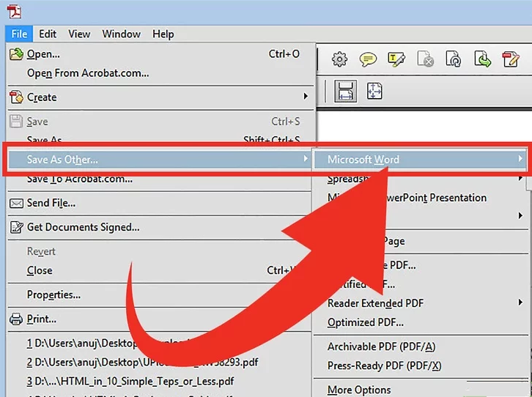Click the folder icon beside Open...
The width and height of the screenshot is (532, 397).
click(x=16, y=54)
